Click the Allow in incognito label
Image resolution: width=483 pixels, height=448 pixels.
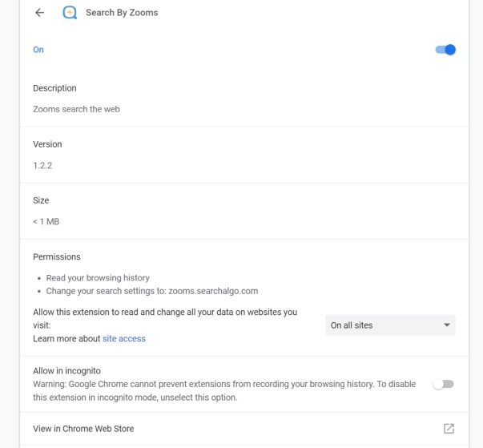click(x=66, y=371)
